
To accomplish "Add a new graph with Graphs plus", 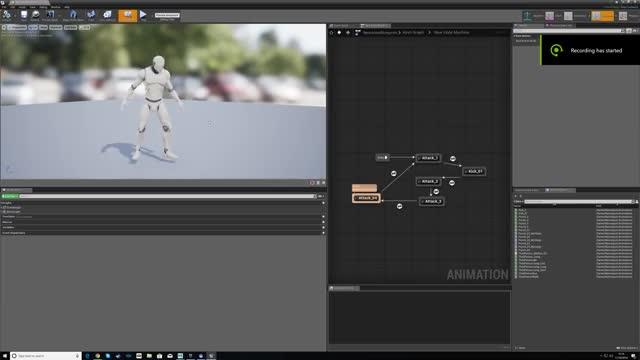I will (323, 203).
